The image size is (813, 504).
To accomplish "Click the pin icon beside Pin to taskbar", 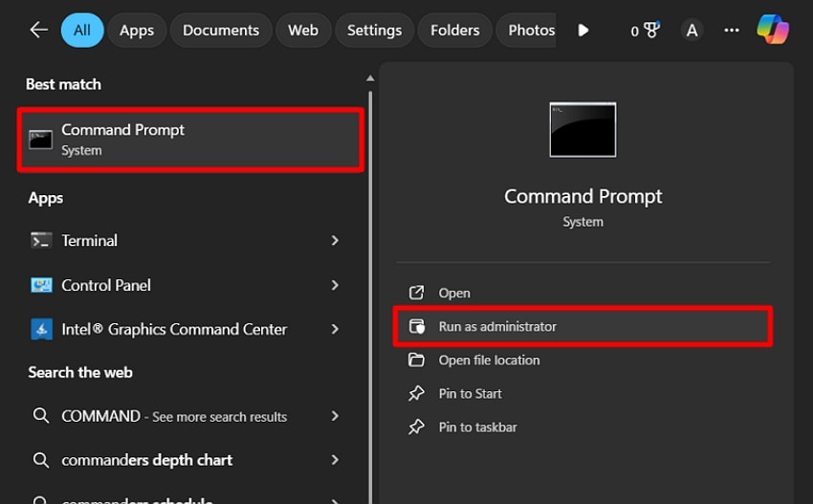I will click(416, 427).
